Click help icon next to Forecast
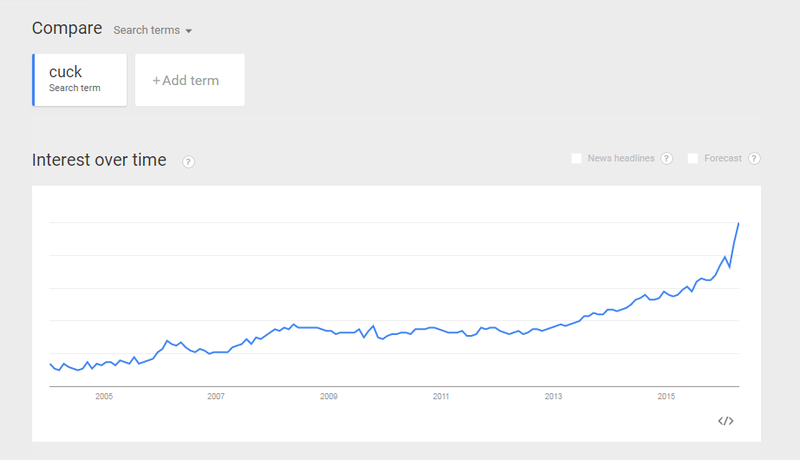Screen dimensions: 800x460 [754, 159]
